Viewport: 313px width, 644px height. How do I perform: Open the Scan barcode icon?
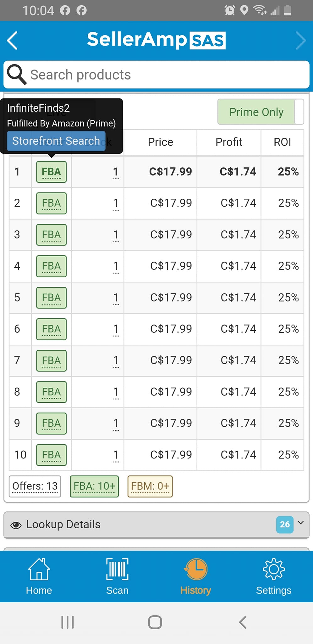pyautogui.click(x=117, y=569)
